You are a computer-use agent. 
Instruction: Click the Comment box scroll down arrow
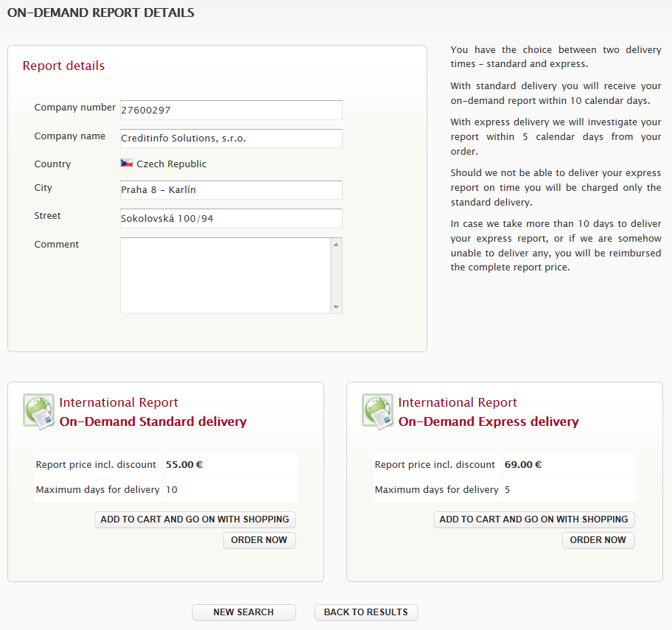click(x=336, y=307)
